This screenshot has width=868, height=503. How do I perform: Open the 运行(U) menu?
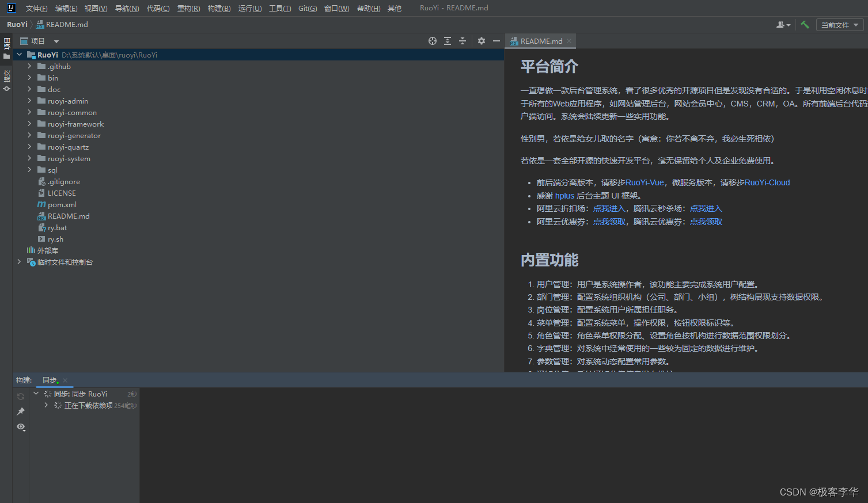click(250, 8)
